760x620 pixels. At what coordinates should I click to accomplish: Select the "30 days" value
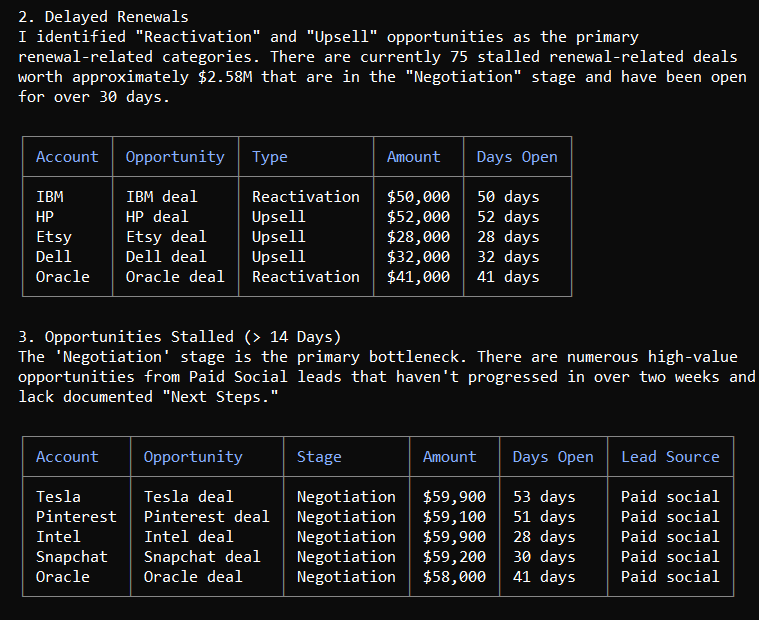pyautogui.click(x=544, y=557)
